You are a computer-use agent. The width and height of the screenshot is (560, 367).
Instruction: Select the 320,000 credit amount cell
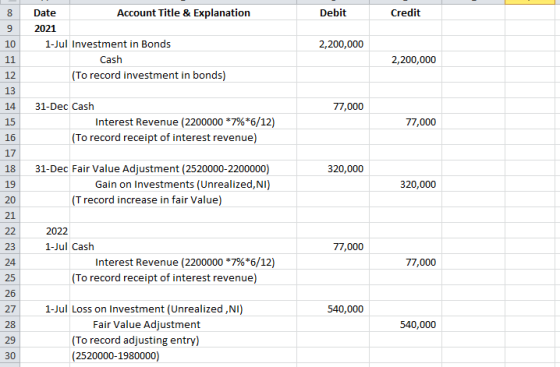pos(405,184)
